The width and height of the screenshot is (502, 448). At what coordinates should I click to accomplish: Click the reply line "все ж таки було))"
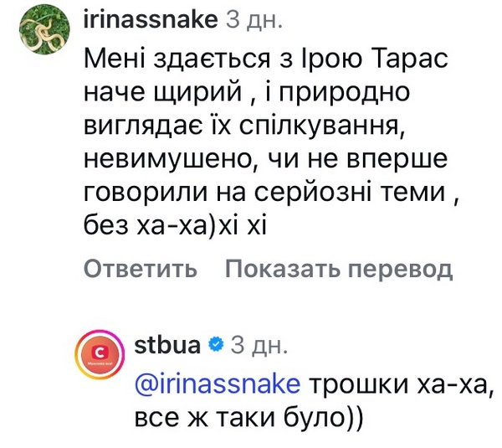point(248,418)
